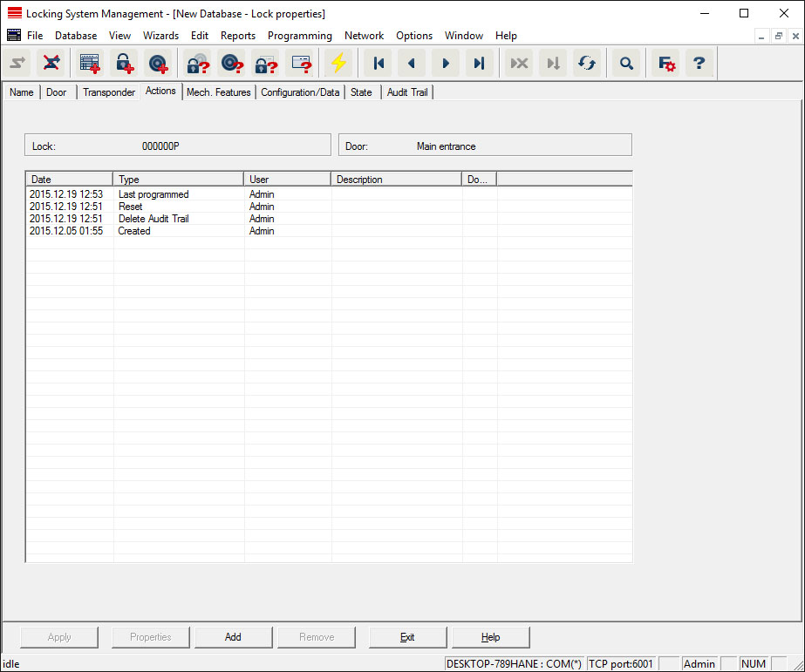Click the add new transponder icon

(158, 63)
